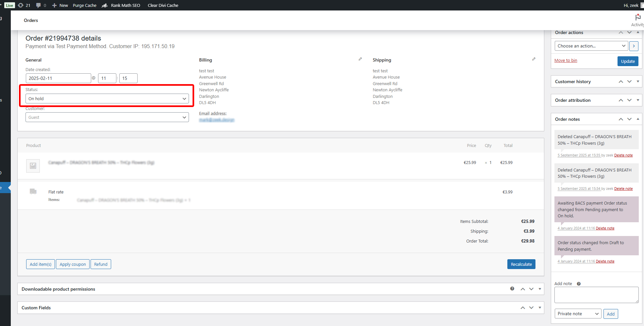Collapse the Order notes panel toggle

[x=638, y=119]
